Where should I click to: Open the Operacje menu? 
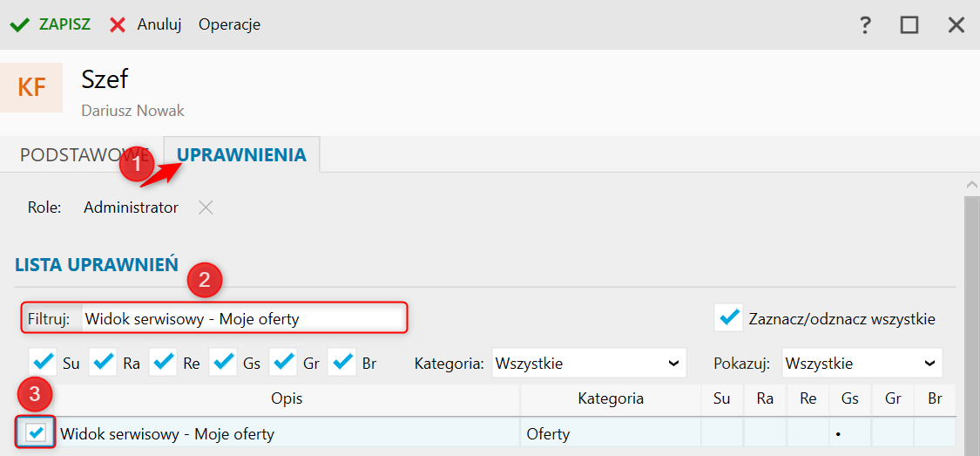[x=229, y=24]
